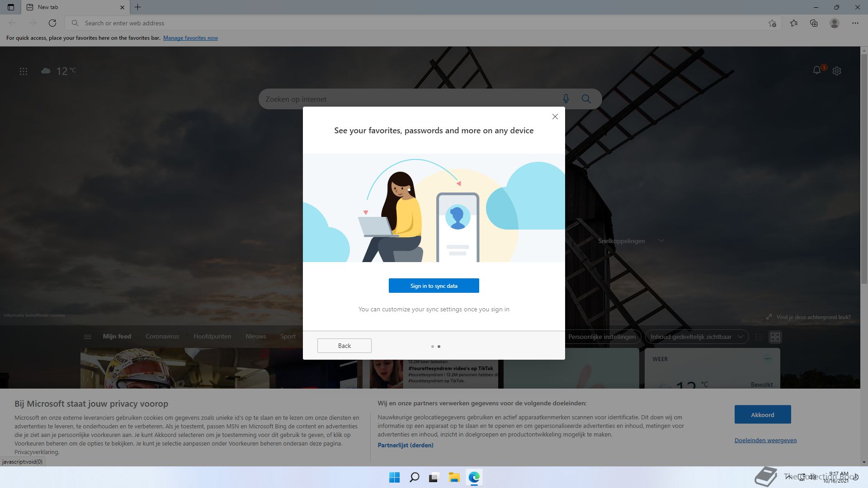Viewport: 868px width, 488px height.
Task: Switch to Coronavirus tab
Action: (x=162, y=337)
